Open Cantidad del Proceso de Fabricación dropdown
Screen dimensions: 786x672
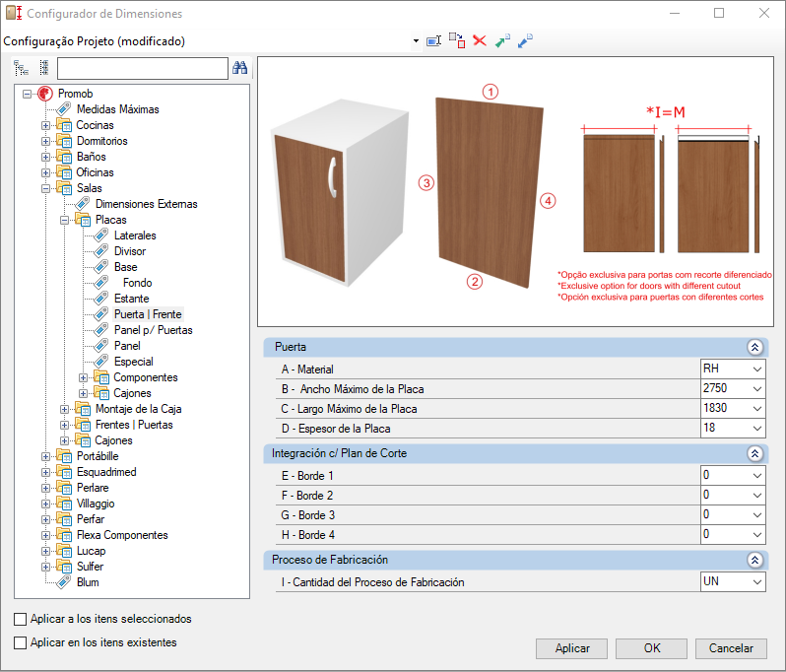pyautogui.click(x=756, y=582)
